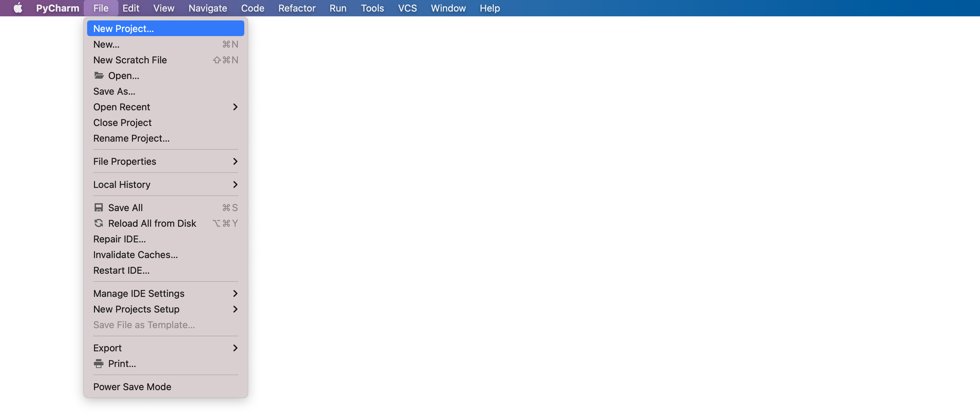Create a New Scratch File

[165, 60]
